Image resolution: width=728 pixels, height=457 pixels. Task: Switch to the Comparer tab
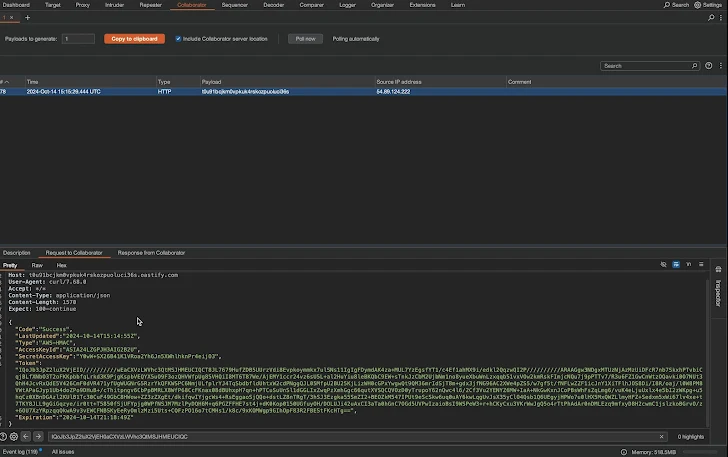coord(312,5)
